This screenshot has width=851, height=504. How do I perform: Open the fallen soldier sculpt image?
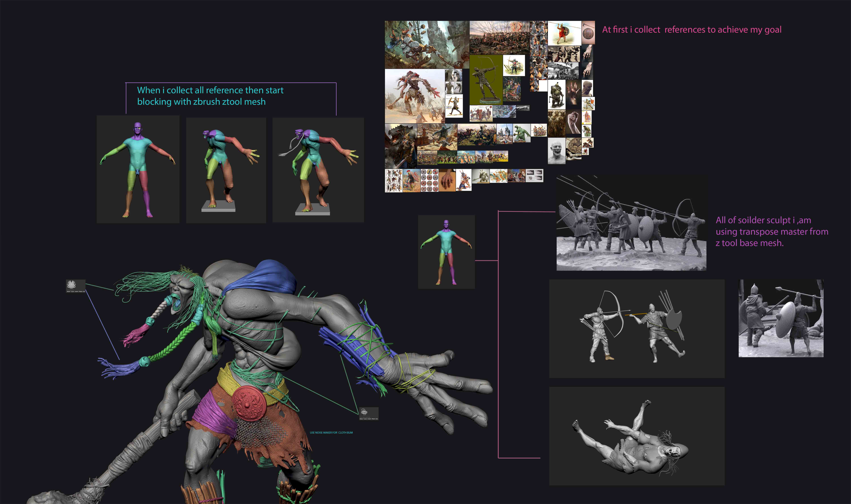pyautogui.click(x=637, y=436)
